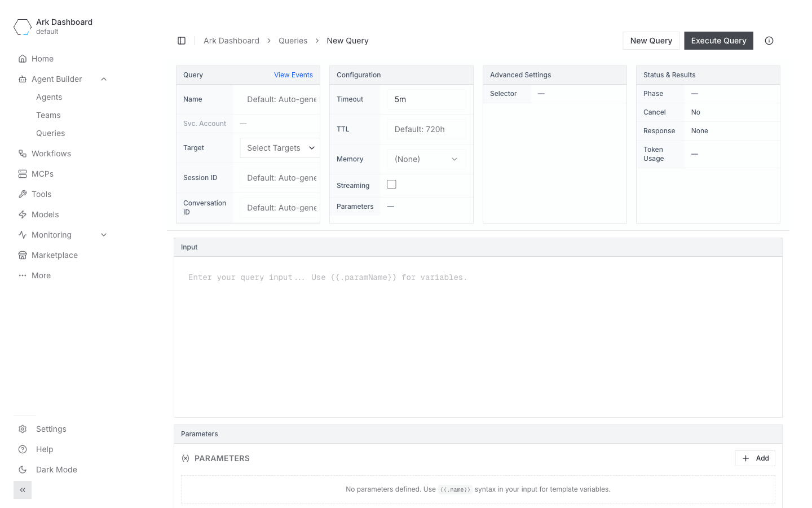The width and height of the screenshot is (812, 508).
Task: Click the TTL input field
Action: (x=427, y=129)
